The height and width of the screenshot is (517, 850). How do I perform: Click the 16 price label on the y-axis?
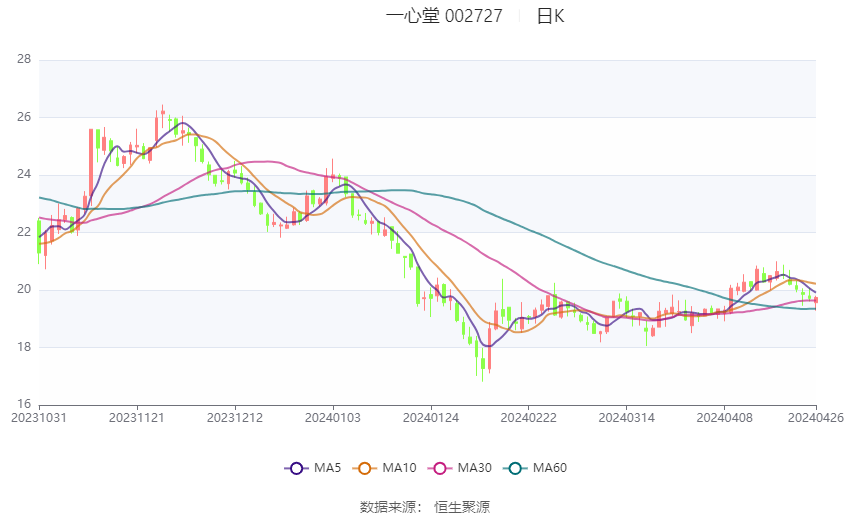click(24, 405)
